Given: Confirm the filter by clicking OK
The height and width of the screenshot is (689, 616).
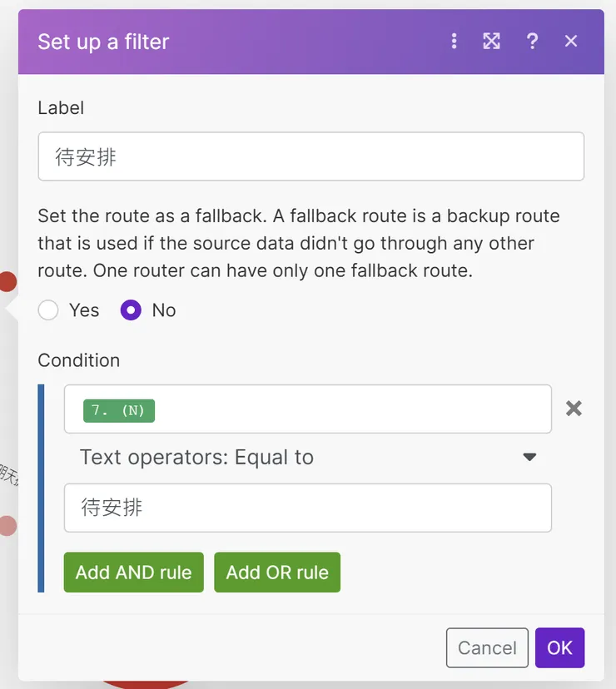Looking at the screenshot, I should (559, 647).
